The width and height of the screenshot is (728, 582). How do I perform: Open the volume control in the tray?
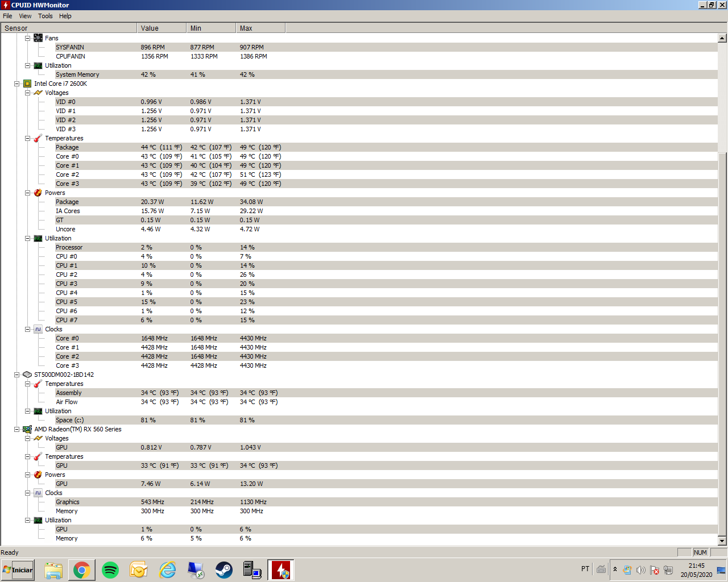click(641, 570)
